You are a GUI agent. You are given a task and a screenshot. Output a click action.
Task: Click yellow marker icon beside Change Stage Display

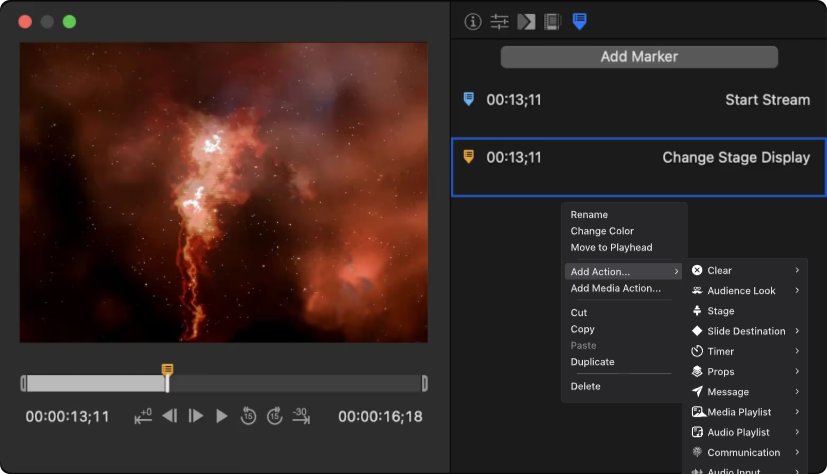[x=468, y=156]
